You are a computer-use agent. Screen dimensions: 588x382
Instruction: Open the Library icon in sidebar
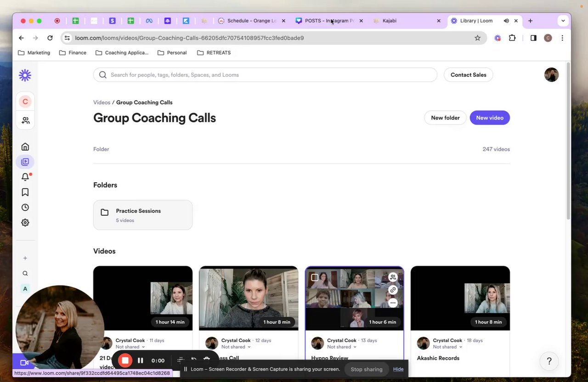(25, 162)
